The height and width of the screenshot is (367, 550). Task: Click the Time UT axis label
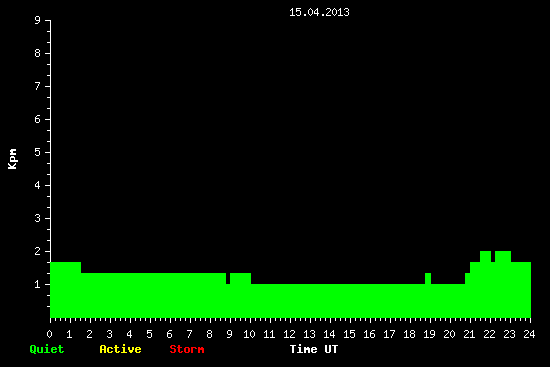(x=314, y=349)
